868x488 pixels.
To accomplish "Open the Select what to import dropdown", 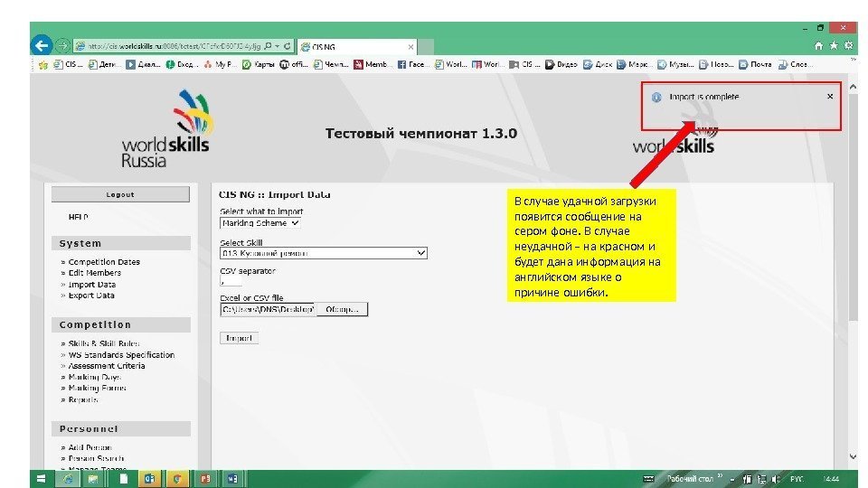I will click(x=260, y=223).
